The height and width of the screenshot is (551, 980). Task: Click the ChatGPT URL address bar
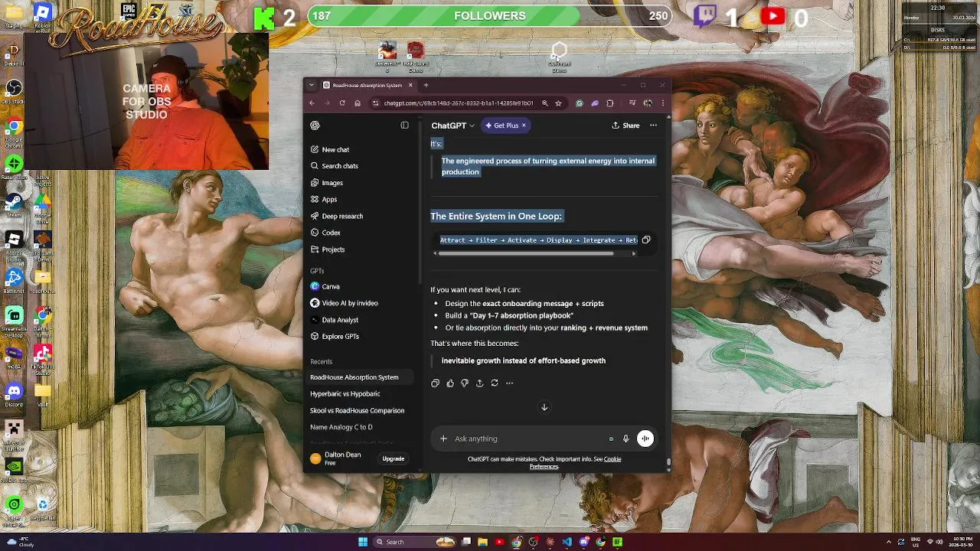click(x=459, y=103)
